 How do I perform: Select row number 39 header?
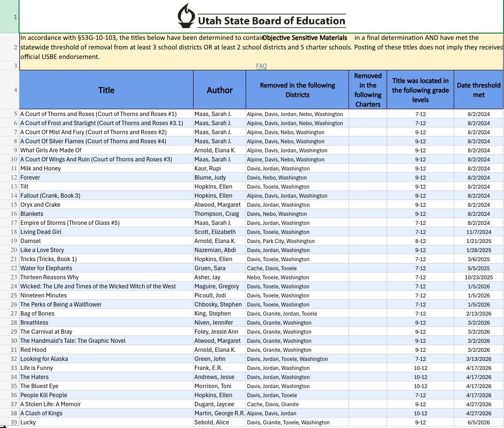(x=10, y=422)
